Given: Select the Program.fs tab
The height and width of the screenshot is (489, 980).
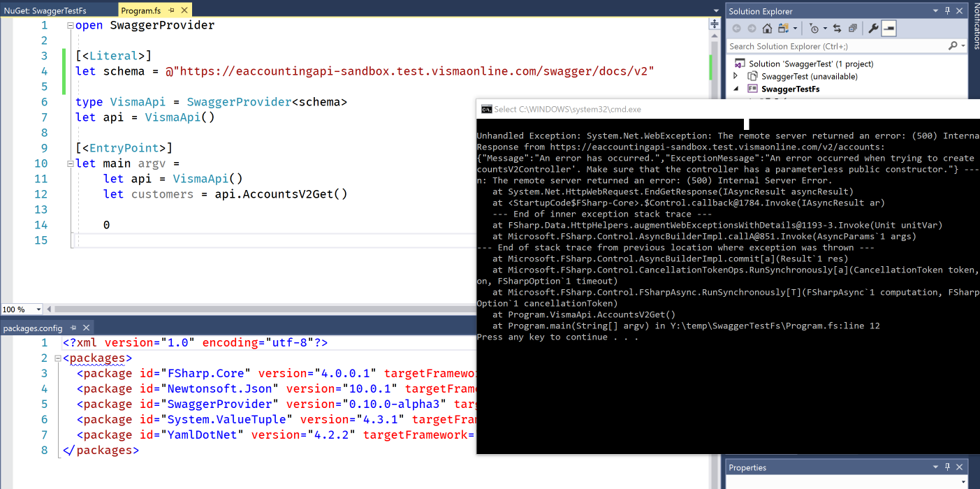Looking at the screenshot, I should 140,10.
